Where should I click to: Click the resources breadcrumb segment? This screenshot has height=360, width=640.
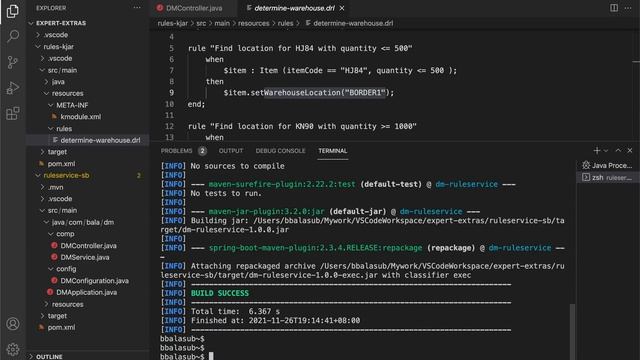(253, 23)
